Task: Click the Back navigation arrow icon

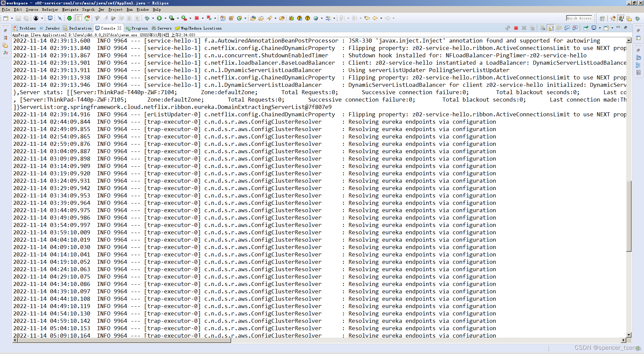Action: pyautogui.click(x=375, y=18)
